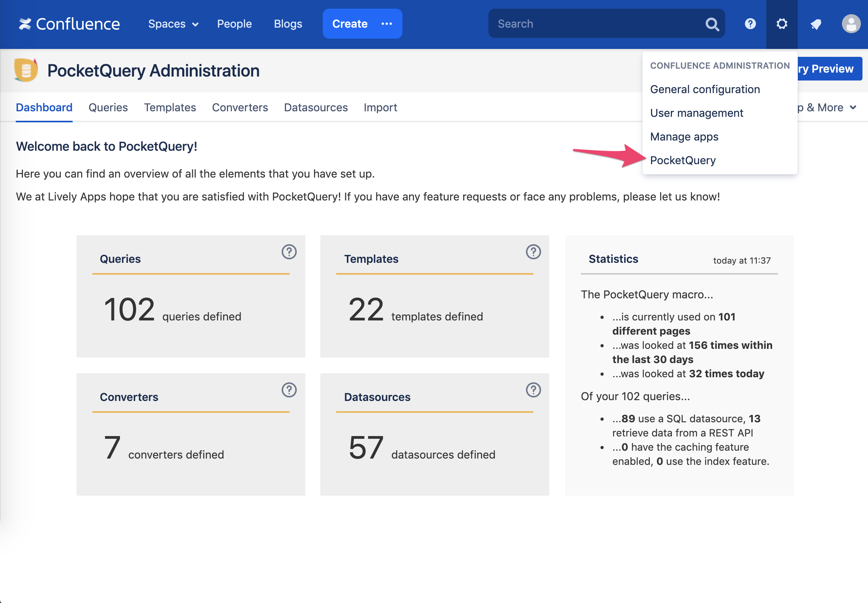Click the 22 templates defined count
The width and height of the screenshot is (868, 603).
point(416,310)
